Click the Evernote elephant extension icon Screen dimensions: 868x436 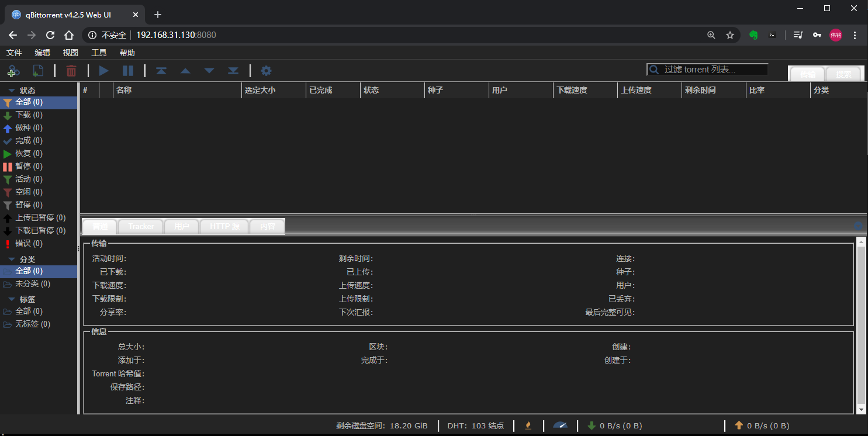click(x=753, y=35)
